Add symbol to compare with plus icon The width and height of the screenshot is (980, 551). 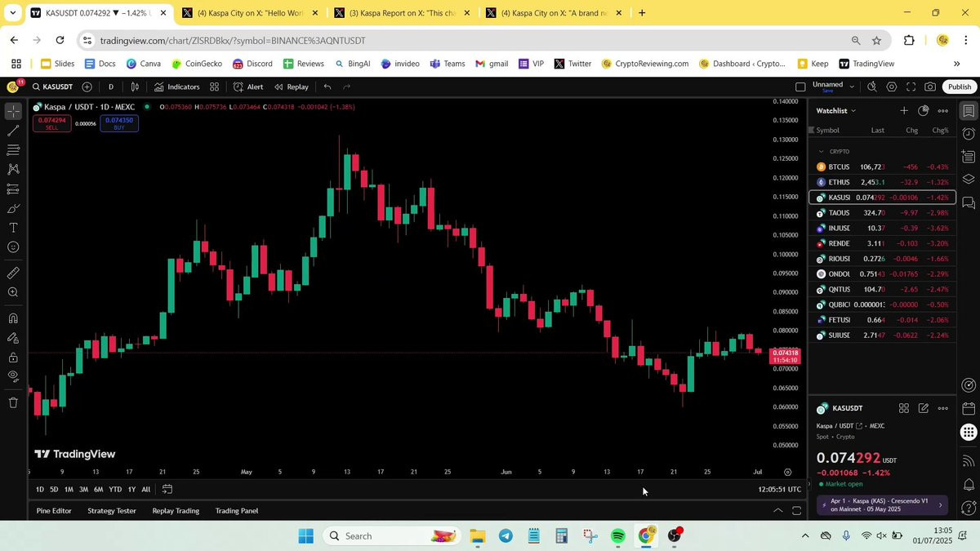coord(87,87)
